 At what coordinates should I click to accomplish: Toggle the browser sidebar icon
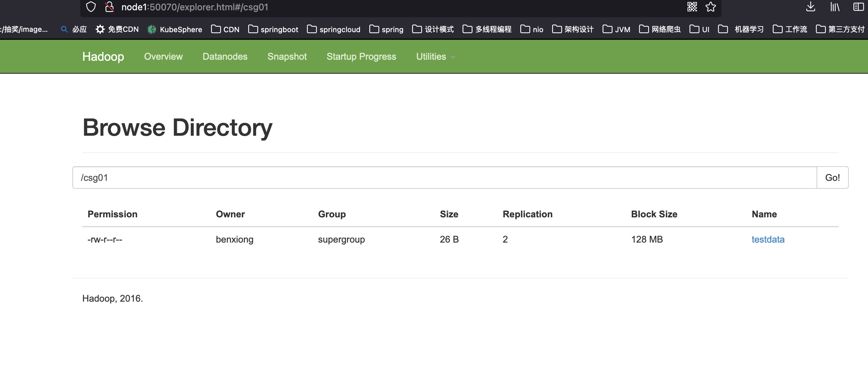[x=858, y=7]
